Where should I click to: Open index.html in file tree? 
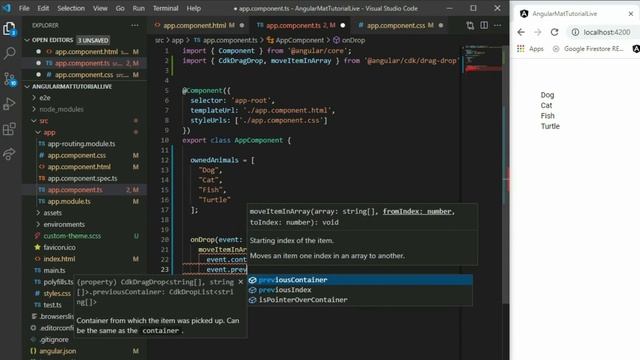click(x=59, y=259)
